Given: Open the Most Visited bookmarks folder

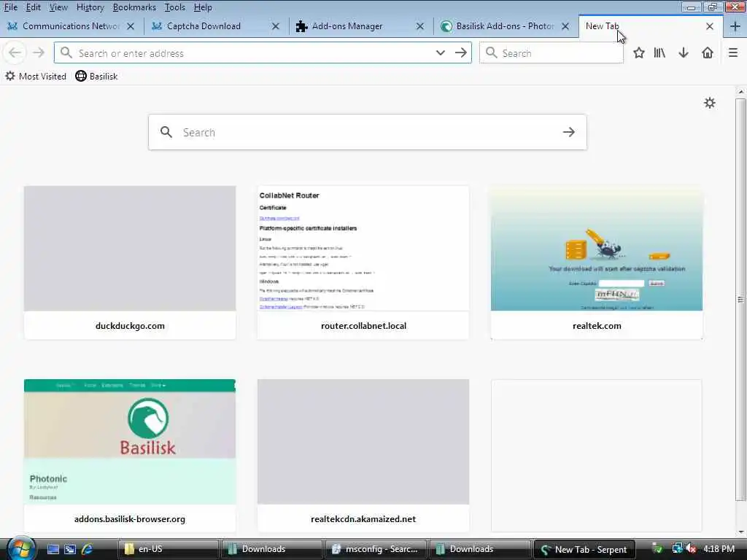Looking at the screenshot, I should tap(36, 76).
